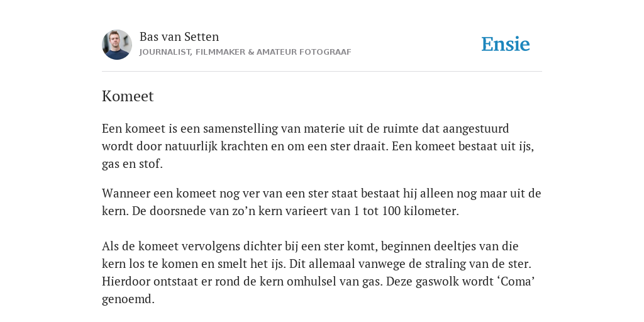Click the word 'samenstelling' in first paragraph
The width and height of the screenshot is (644, 322).
click(241, 129)
